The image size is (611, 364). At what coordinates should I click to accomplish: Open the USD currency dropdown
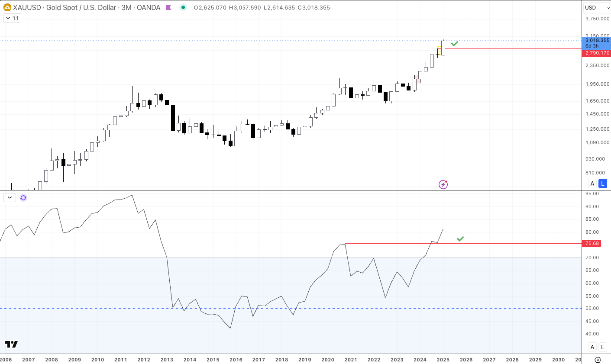click(x=597, y=7)
